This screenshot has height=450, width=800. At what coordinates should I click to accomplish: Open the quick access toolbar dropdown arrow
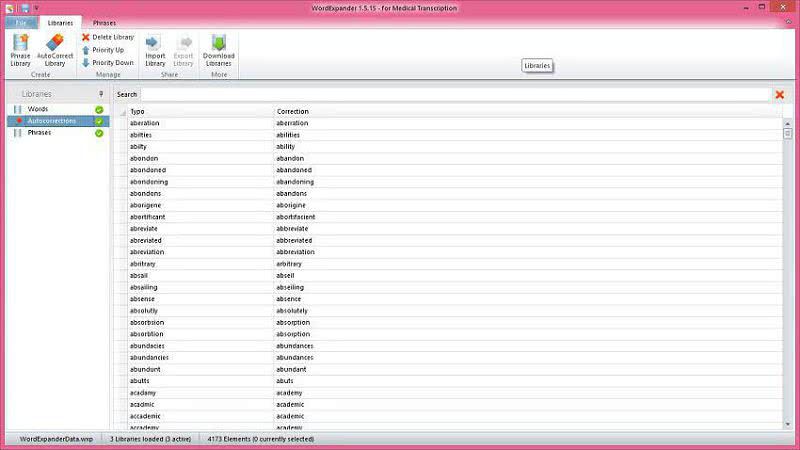coord(36,8)
